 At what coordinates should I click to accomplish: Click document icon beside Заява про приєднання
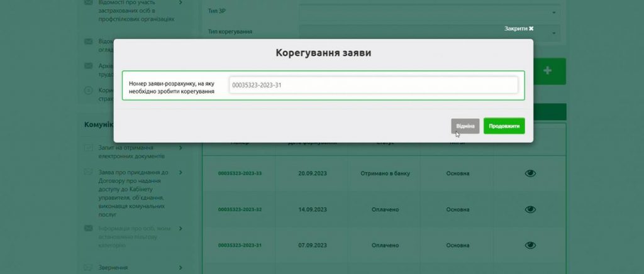click(x=89, y=173)
